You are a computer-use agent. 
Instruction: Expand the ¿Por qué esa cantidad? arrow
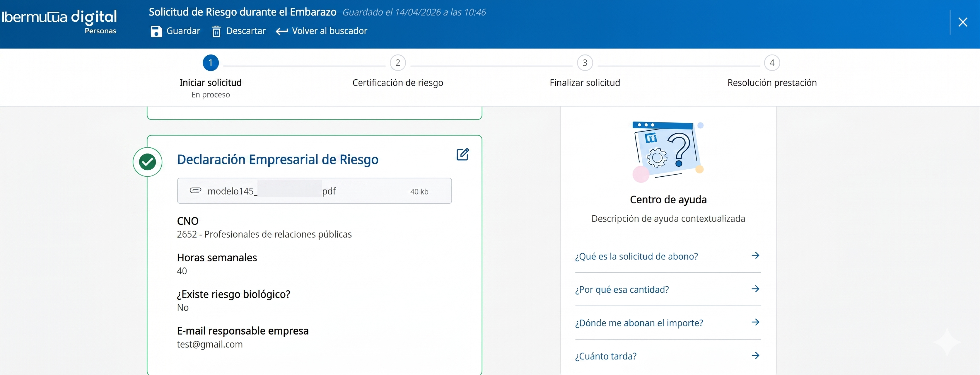tap(755, 289)
